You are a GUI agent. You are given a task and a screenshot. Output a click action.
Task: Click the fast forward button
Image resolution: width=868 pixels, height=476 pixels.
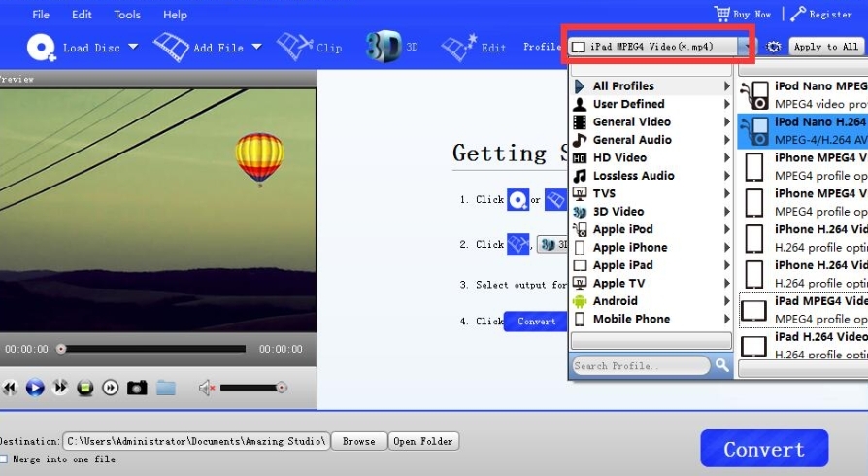60,388
